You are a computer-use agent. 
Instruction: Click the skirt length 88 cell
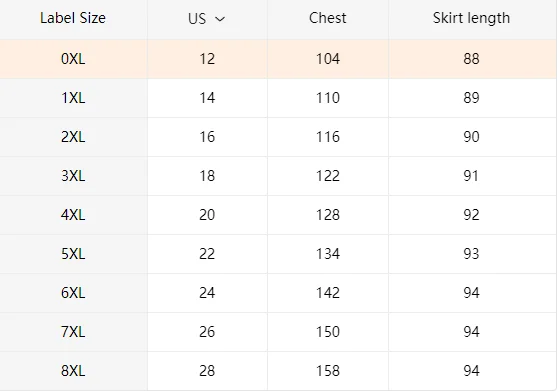(471, 59)
